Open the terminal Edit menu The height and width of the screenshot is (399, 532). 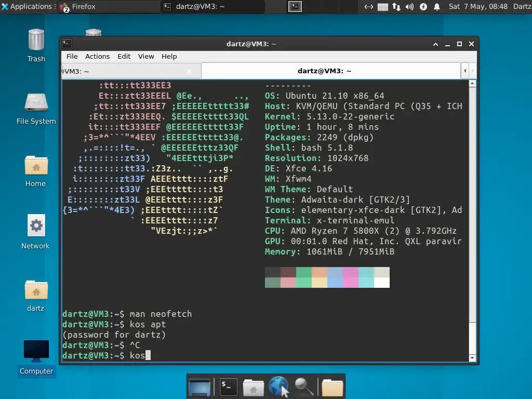pyautogui.click(x=124, y=56)
